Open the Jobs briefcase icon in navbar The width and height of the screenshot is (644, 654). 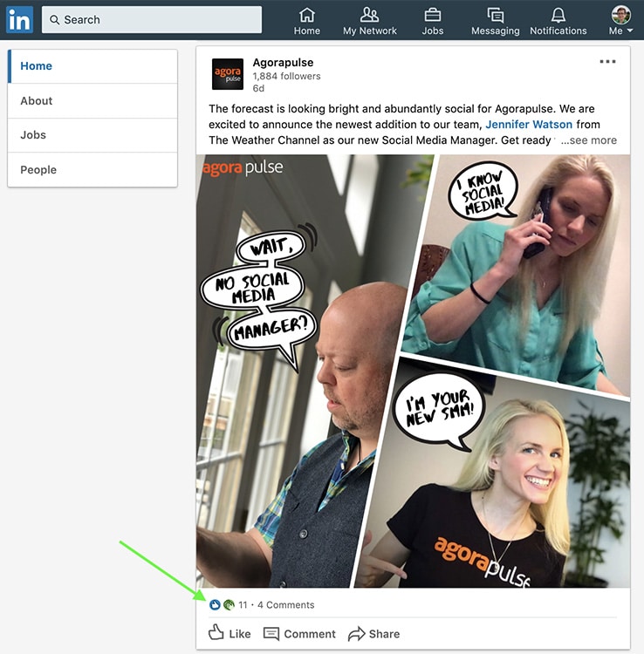[432, 21]
